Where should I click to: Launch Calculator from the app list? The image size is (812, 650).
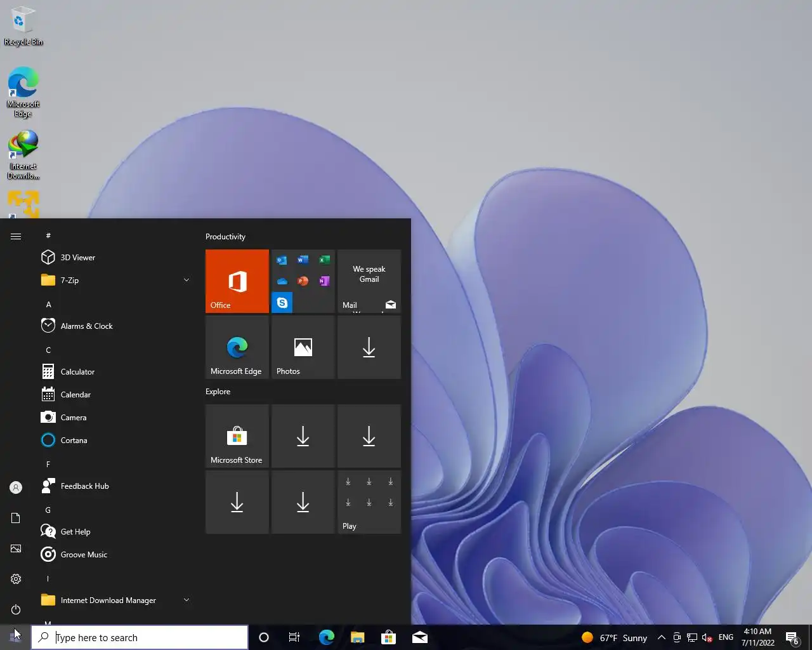[114, 371]
